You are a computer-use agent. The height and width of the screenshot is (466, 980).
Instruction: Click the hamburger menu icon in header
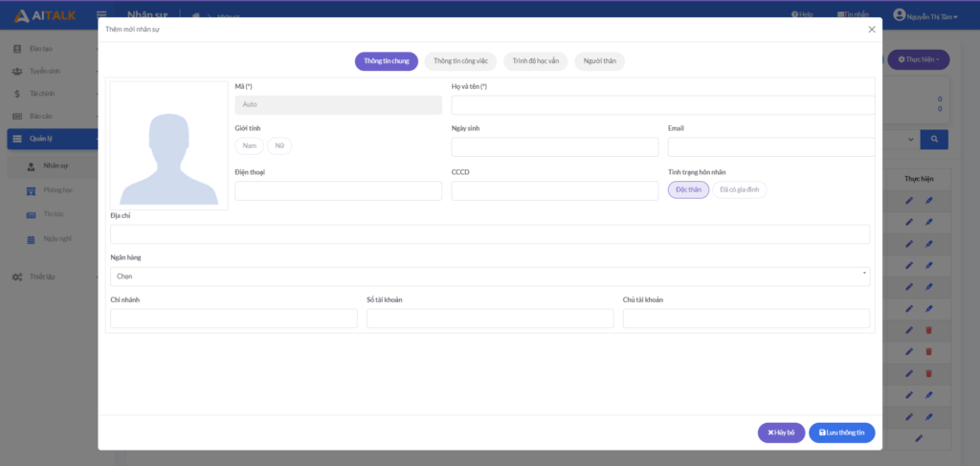[101, 15]
